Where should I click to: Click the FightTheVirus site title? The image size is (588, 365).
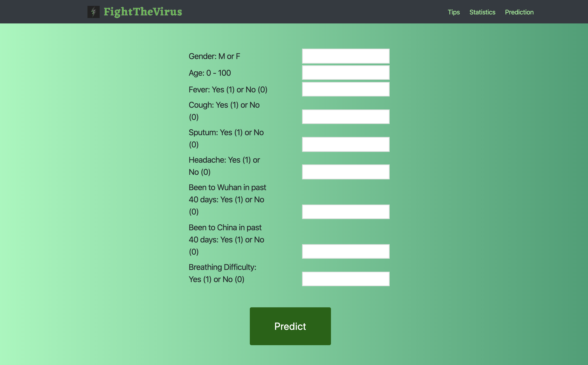pyautogui.click(x=142, y=12)
